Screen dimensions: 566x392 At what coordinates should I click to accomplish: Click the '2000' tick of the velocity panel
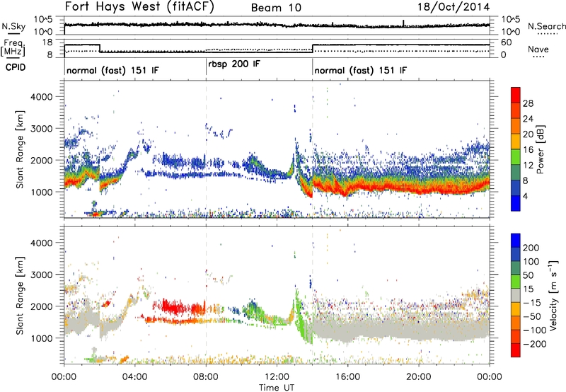click(x=41, y=306)
